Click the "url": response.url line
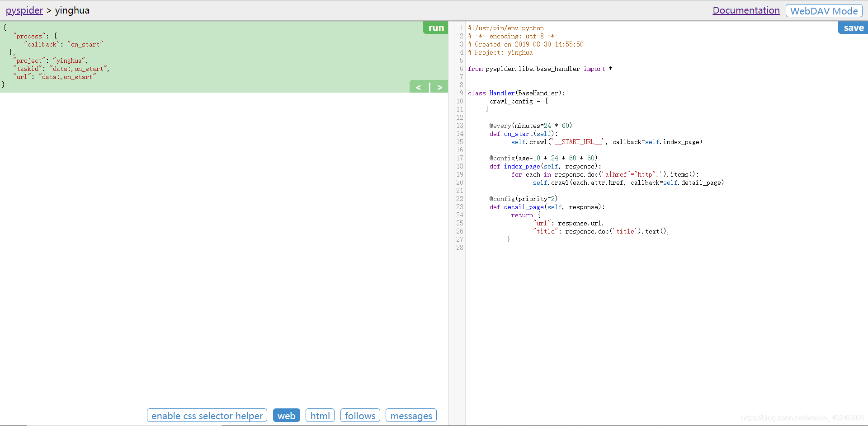868x426 pixels. [x=569, y=223]
